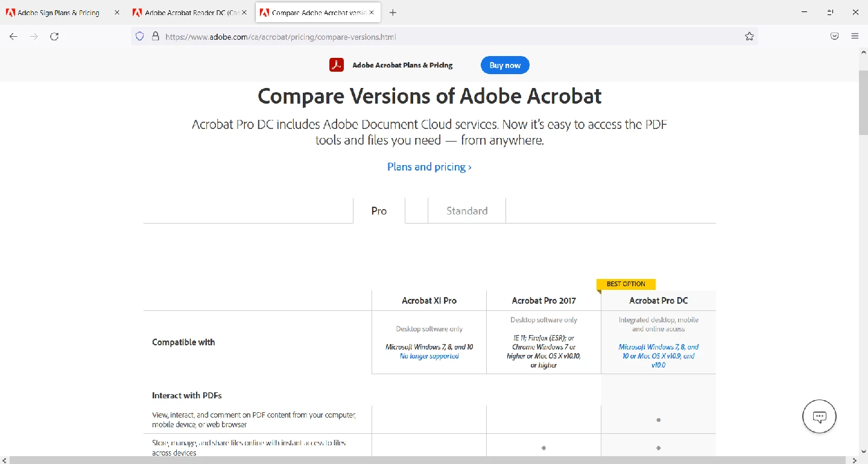Click the 'Compare Versions of Adobe Acrobat' heading

(x=429, y=96)
